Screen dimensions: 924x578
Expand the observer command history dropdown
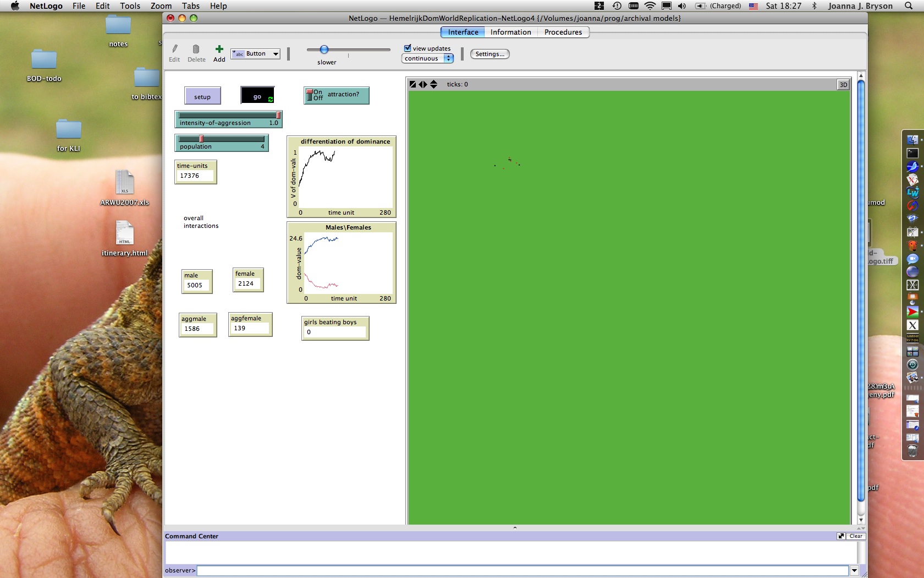click(854, 570)
